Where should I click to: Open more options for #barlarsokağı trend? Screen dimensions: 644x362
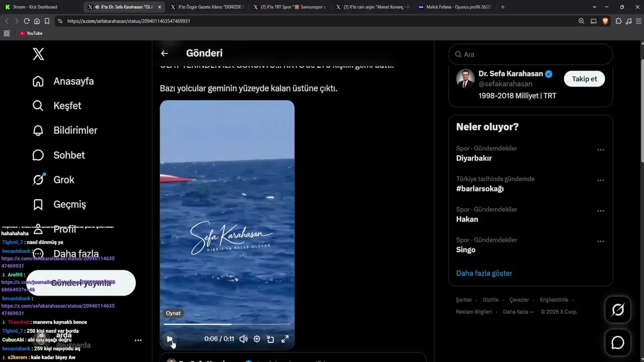point(600,180)
